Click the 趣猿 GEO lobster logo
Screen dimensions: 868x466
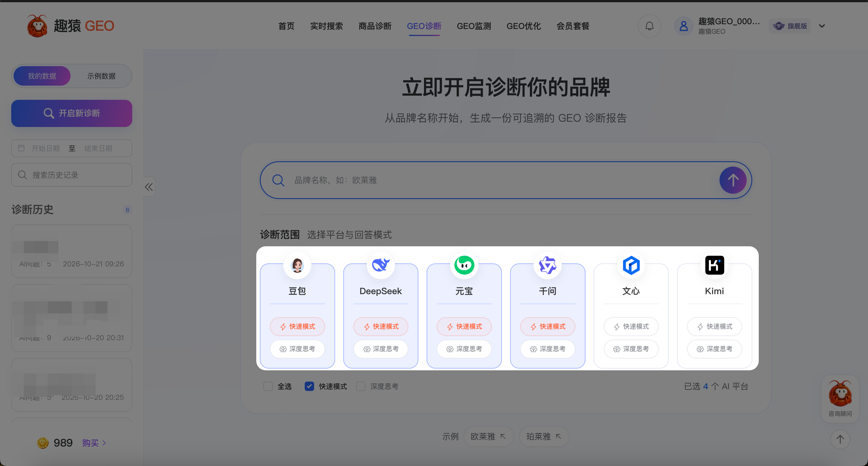37,26
